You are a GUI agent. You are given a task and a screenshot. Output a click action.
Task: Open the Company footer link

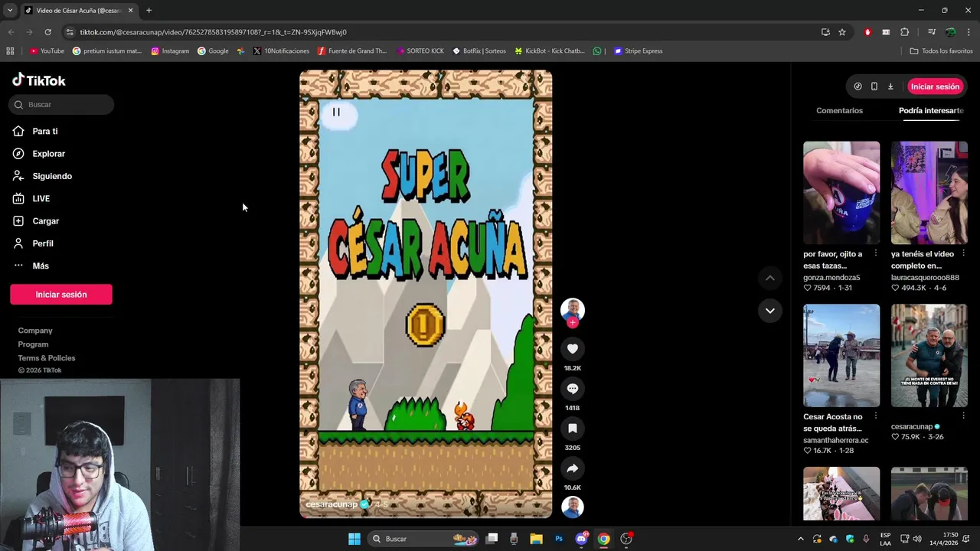point(35,331)
